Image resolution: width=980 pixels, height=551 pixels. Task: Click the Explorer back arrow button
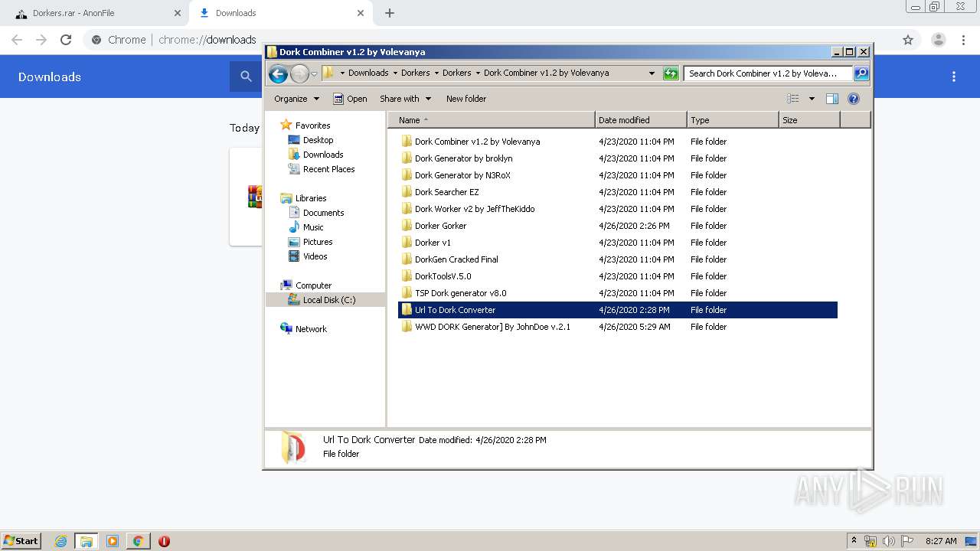[x=278, y=73]
